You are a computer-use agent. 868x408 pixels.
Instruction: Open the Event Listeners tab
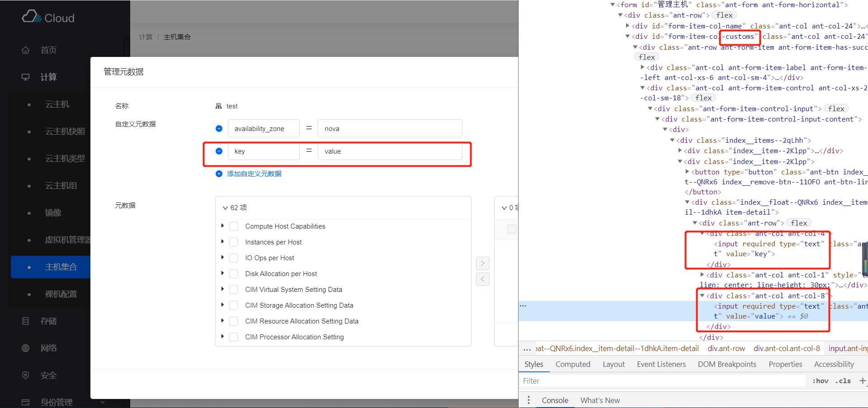[661, 364]
